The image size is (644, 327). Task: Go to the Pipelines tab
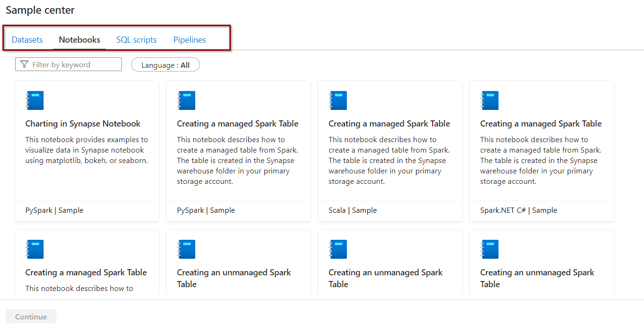pyautogui.click(x=190, y=40)
